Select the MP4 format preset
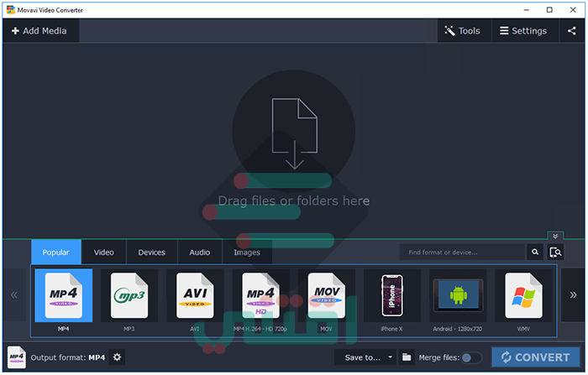Viewport: 588px width, 375px height. click(63, 295)
